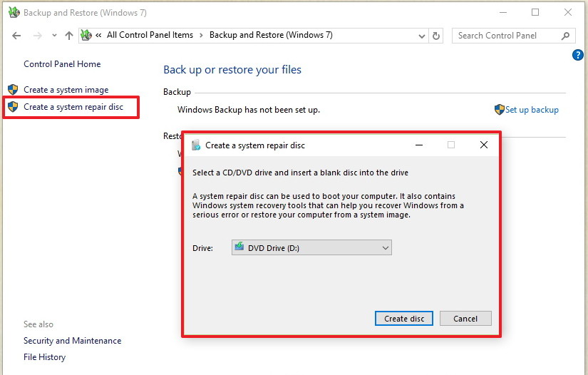Click the shield icon by Set up backup
This screenshot has width=588, height=375.
tap(499, 110)
